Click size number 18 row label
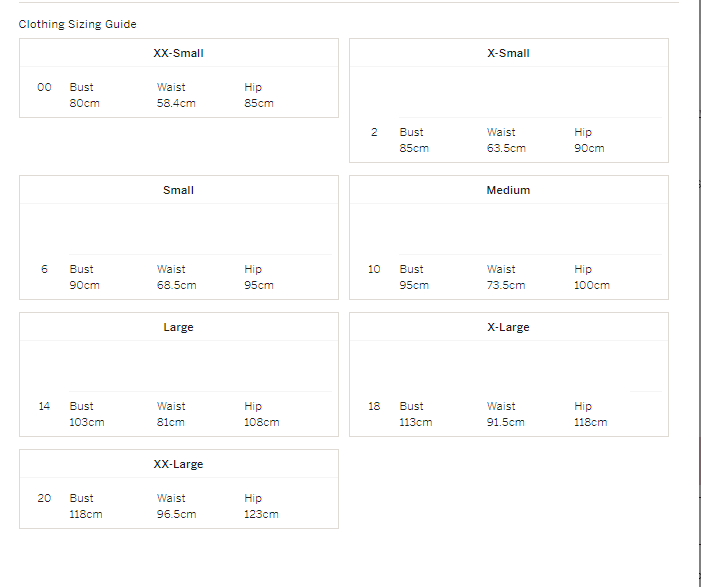The width and height of the screenshot is (701, 587). (374, 406)
